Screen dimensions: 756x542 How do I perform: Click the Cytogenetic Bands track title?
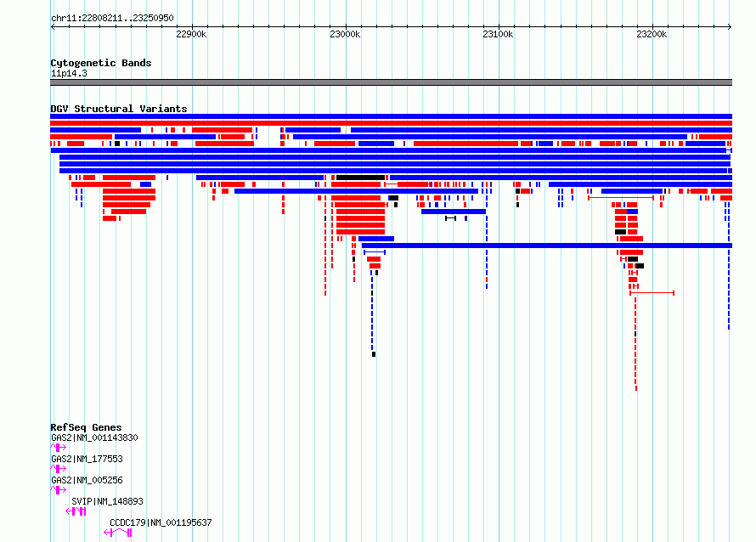101,63
